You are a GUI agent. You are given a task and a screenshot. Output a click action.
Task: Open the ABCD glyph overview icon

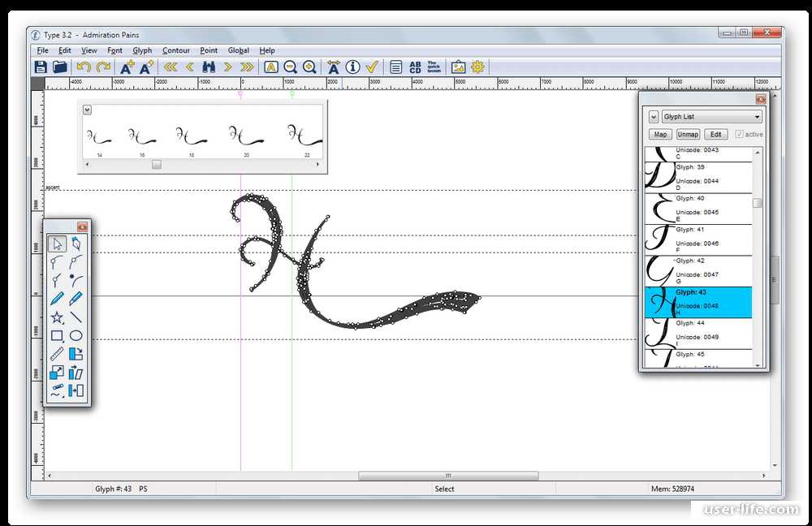click(415, 67)
